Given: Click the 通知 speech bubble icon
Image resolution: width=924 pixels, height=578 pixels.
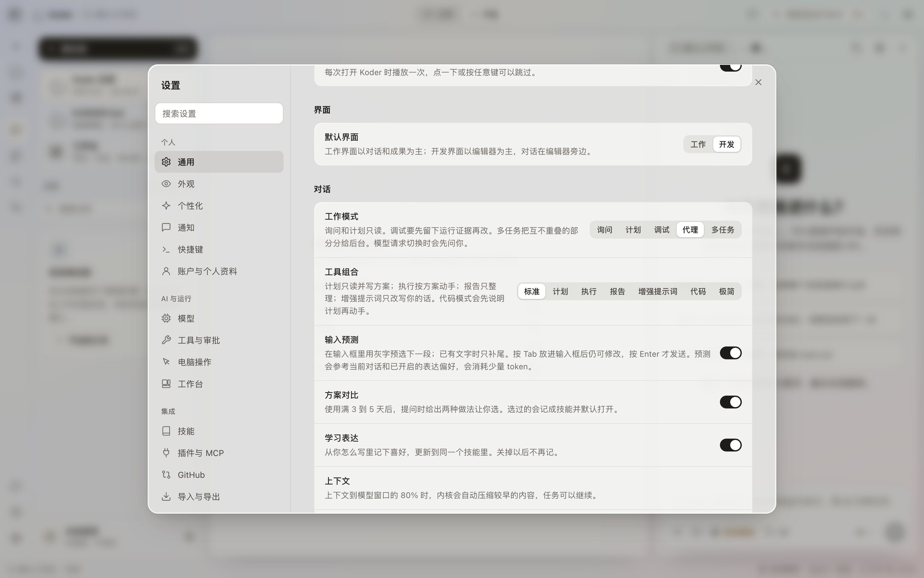Looking at the screenshot, I should coord(166,227).
